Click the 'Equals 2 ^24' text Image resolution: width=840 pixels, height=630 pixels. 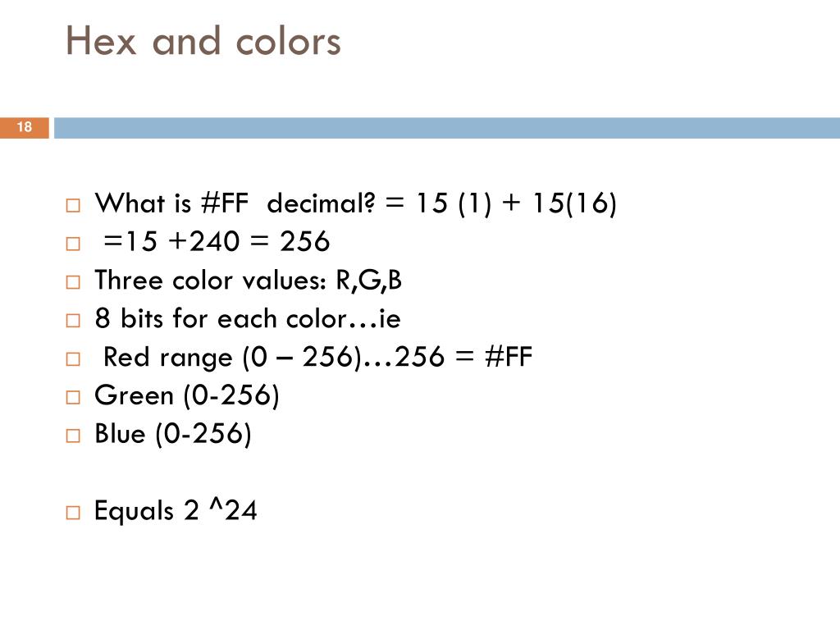[x=176, y=510]
